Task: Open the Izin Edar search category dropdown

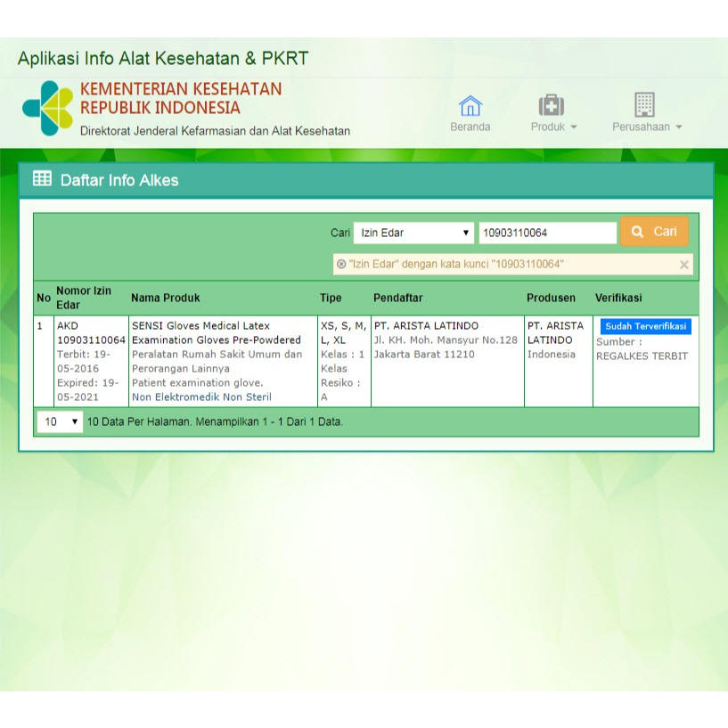Action: 414,233
